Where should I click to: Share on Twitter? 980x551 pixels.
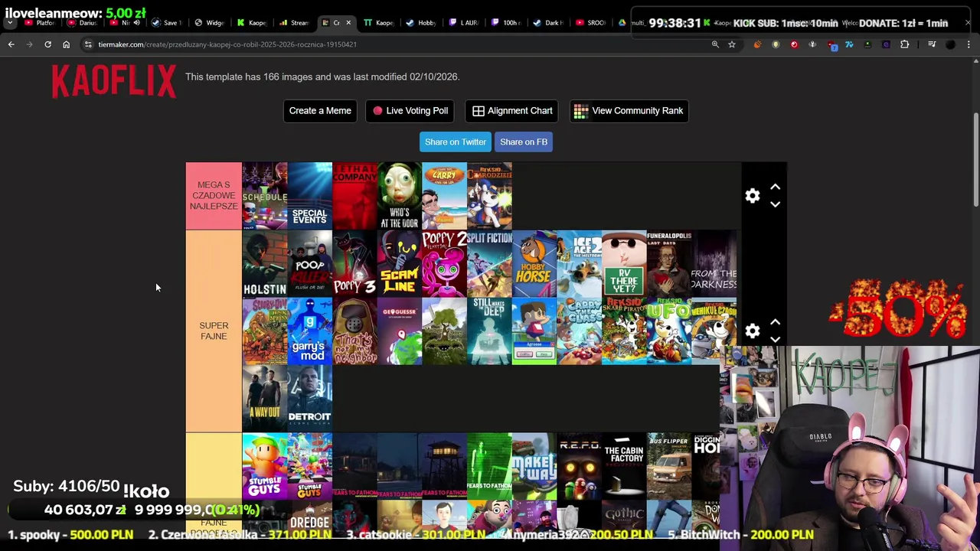point(456,142)
